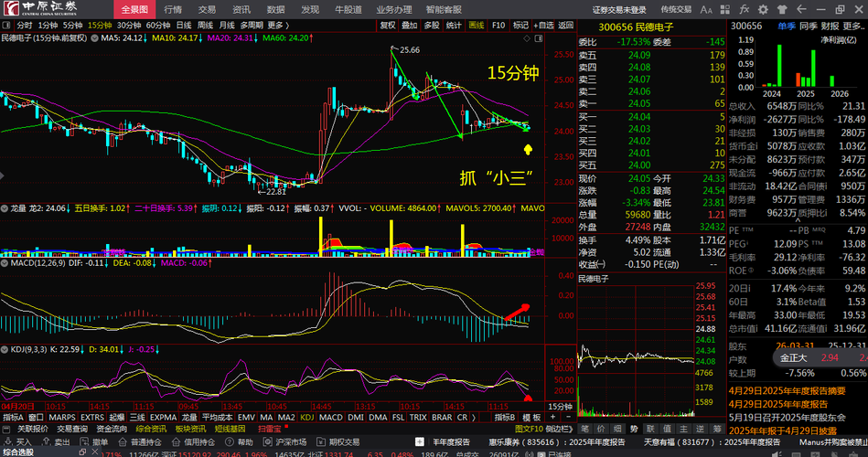
Task: Click the panel icon left of 分时
Action: coord(6,25)
